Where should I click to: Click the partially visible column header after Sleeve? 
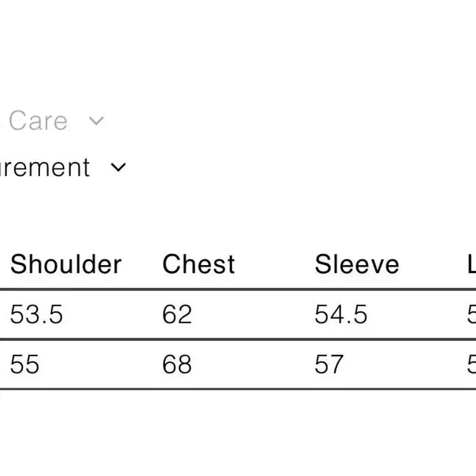tap(471, 264)
